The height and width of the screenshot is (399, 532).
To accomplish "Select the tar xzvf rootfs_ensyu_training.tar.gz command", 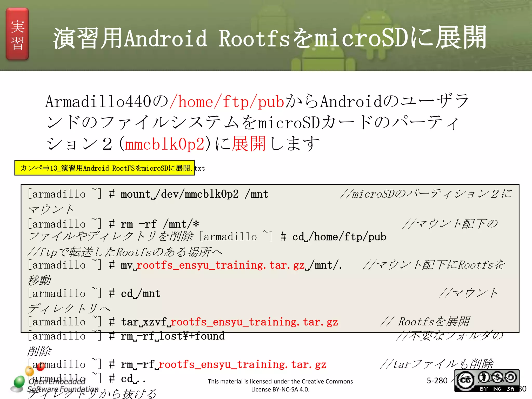I will point(229,322).
